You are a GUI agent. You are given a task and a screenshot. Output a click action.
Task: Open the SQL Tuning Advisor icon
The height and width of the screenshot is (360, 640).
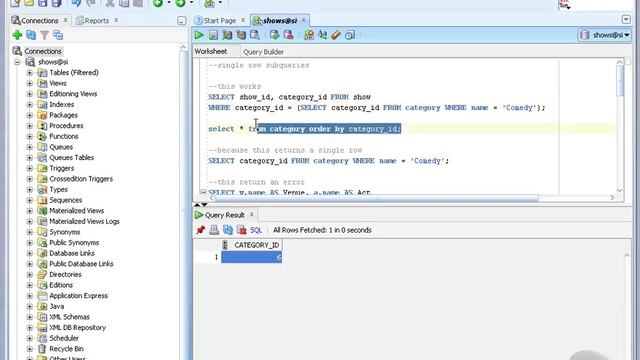tap(255, 35)
